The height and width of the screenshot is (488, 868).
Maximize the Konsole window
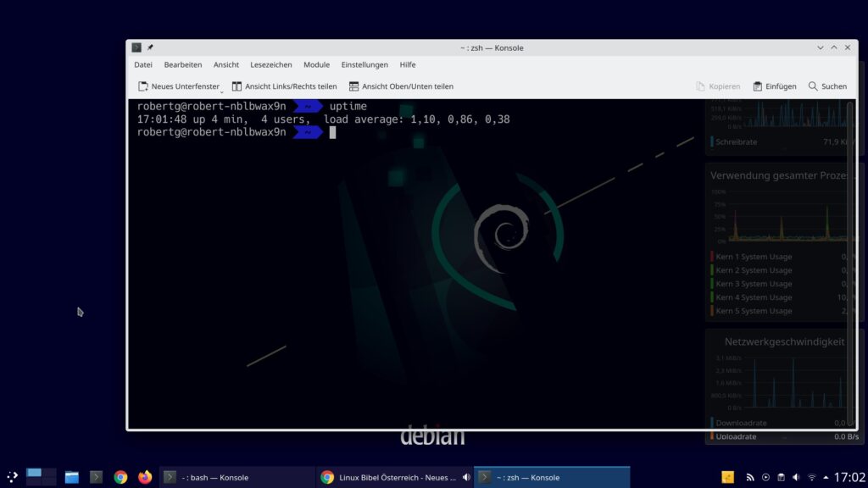(834, 47)
